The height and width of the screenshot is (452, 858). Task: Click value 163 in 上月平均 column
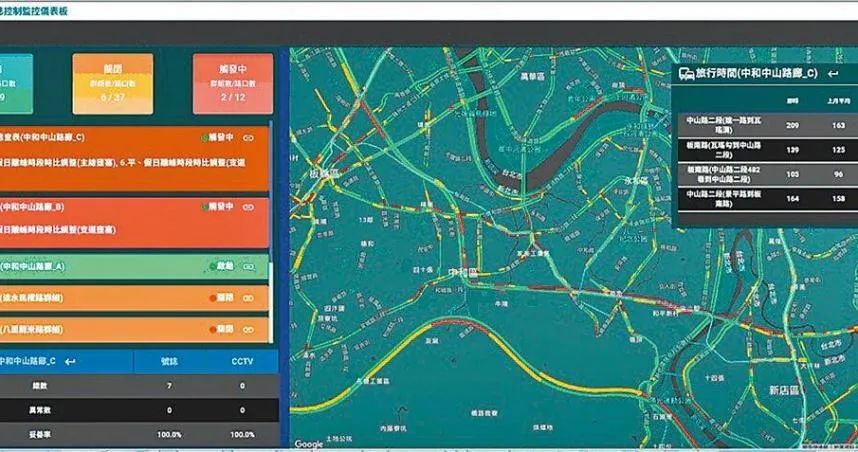pyautogui.click(x=838, y=125)
